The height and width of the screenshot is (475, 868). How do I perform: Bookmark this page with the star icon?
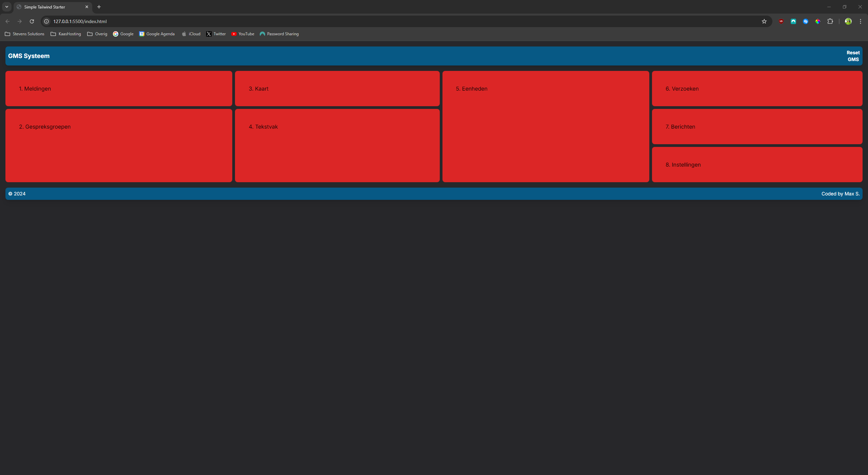pyautogui.click(x=764, y=21)
